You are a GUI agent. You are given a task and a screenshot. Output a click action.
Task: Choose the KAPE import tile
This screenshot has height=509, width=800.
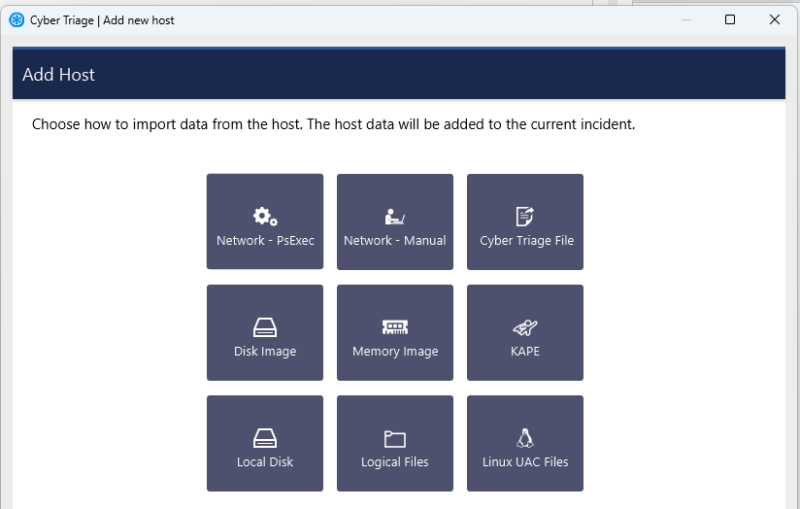tap(525, 333)
